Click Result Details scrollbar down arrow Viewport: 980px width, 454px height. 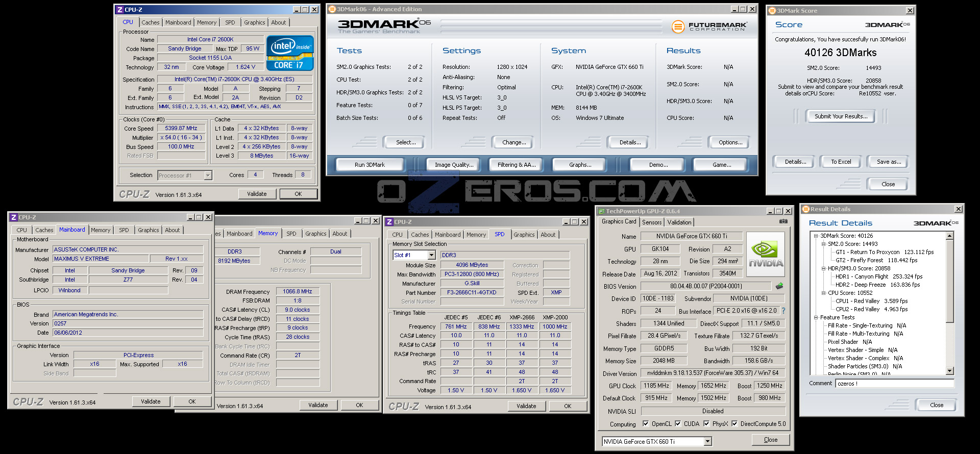949,371
